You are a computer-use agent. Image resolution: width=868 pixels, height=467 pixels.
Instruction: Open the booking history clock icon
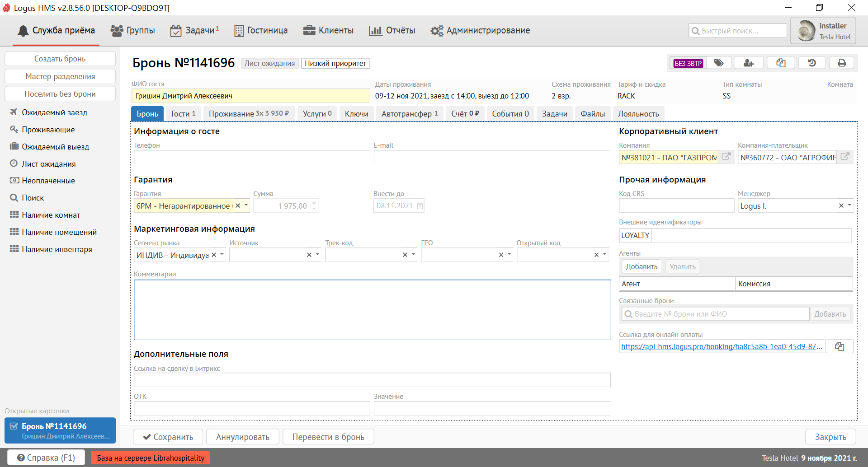pos(812,63)
